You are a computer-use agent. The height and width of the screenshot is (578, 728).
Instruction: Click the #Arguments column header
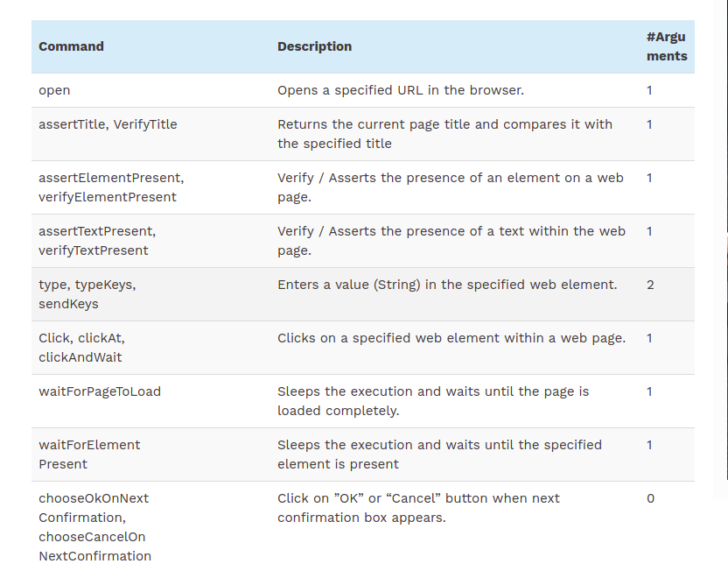666,46
